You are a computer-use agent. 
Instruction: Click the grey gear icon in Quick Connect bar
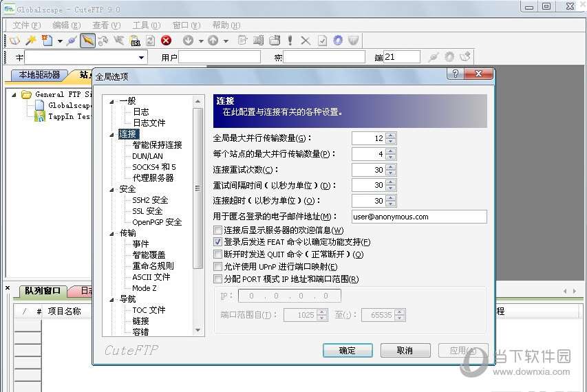pos(449,57)
